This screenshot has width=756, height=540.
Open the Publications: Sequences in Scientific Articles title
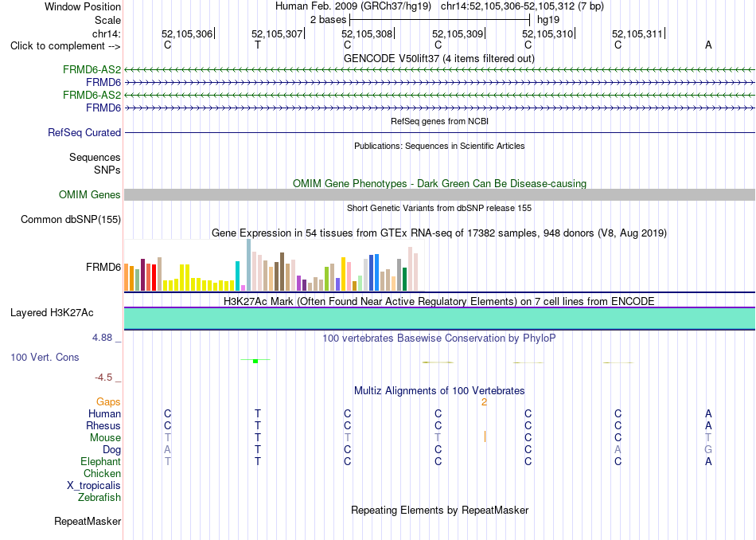click(x=439, y=146)
